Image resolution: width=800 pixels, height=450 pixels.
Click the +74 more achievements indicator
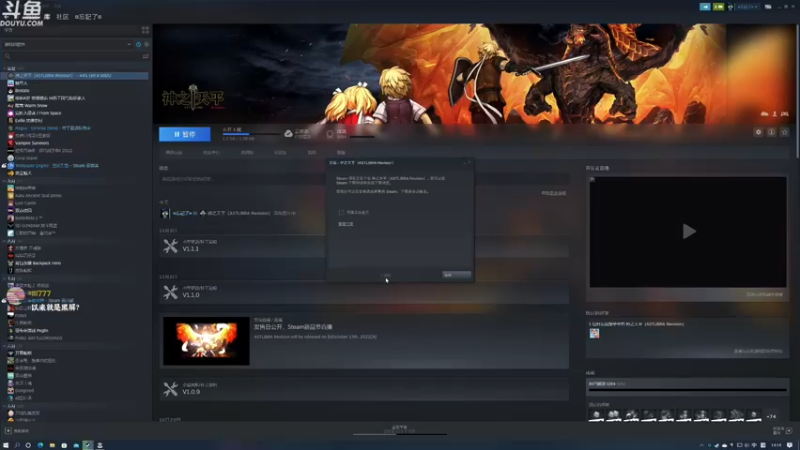[771, 416]
